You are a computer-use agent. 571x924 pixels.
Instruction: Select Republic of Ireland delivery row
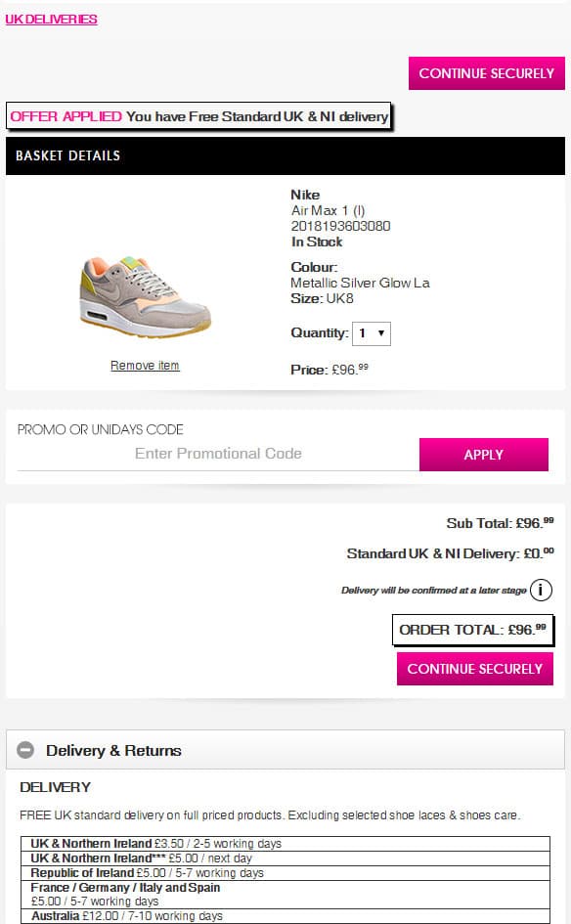[285, 873]
